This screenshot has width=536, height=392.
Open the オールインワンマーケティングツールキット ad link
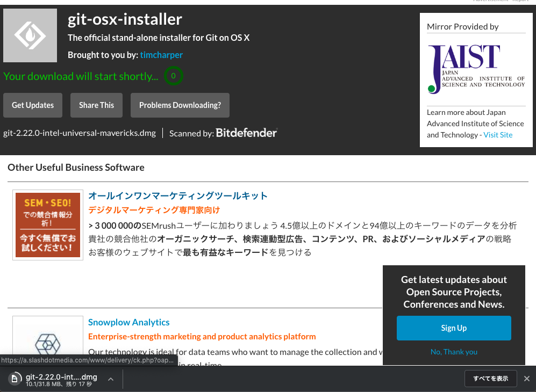click(x=177, y=195)
